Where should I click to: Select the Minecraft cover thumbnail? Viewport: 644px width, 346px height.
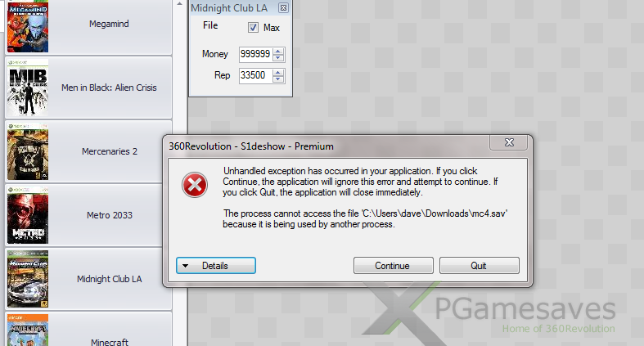(x=28, y=330)
